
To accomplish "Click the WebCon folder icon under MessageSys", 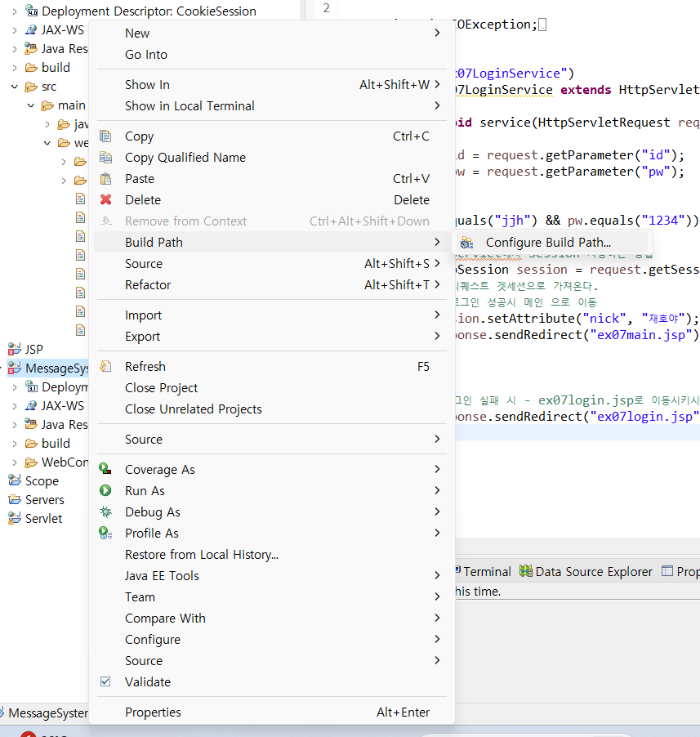I will coord(31,462).
